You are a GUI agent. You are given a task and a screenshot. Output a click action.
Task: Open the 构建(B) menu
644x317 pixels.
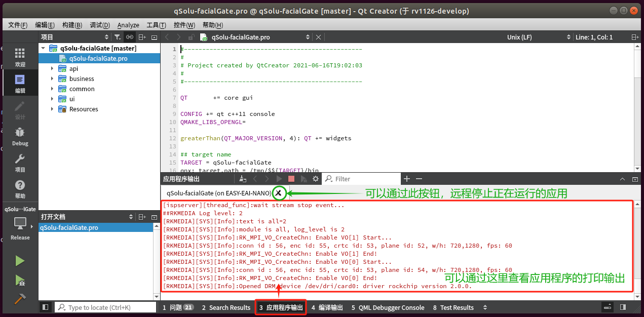pyautogui.click(x=72, y=25)
